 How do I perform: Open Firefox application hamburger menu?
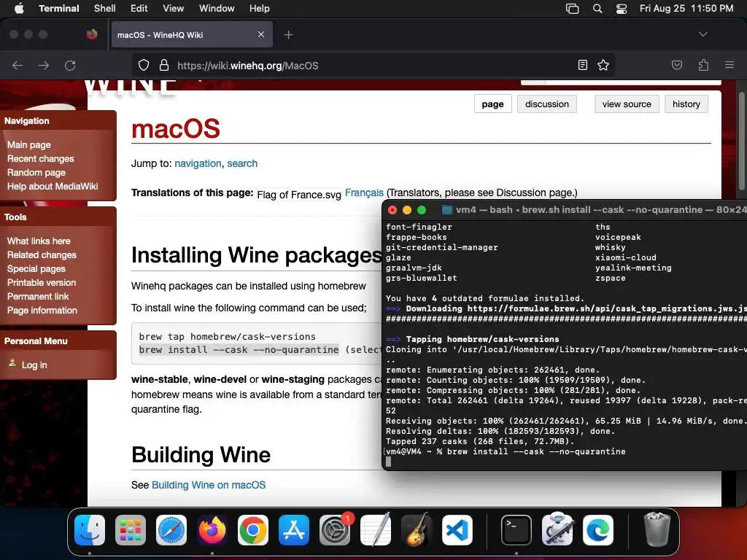(x=729, y=65)
